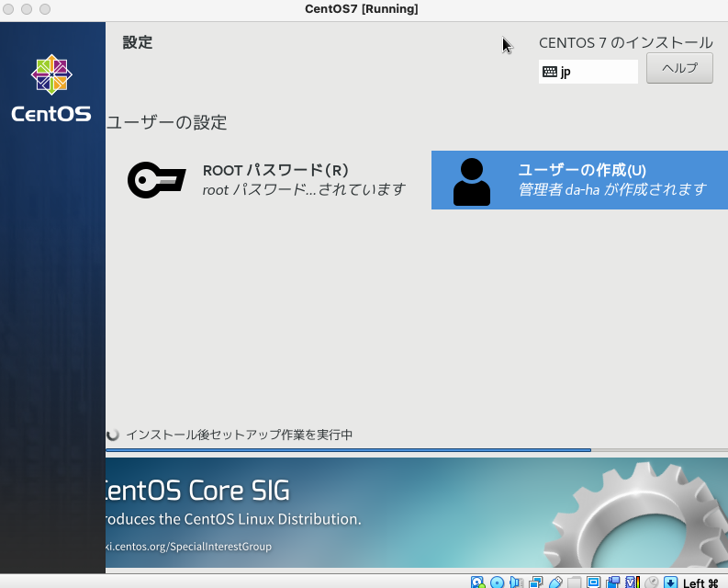Click the jp keyboard layout indicator
The height and width of the screenshot is (588, 728).
[588, 72]
